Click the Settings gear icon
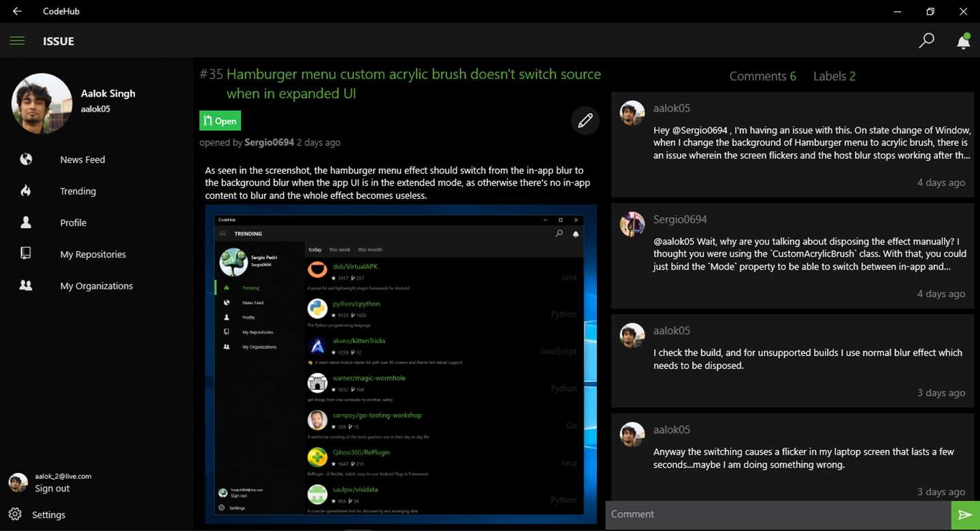The image size is (980, 531). pos(15,514)
